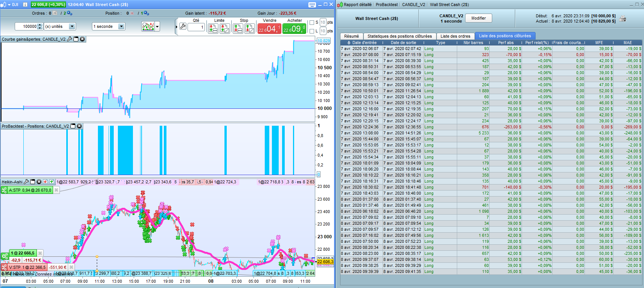This screenshot has height=288, width=644.
Task: Open the chart style candlestick icon
Action: coord(3,5)
